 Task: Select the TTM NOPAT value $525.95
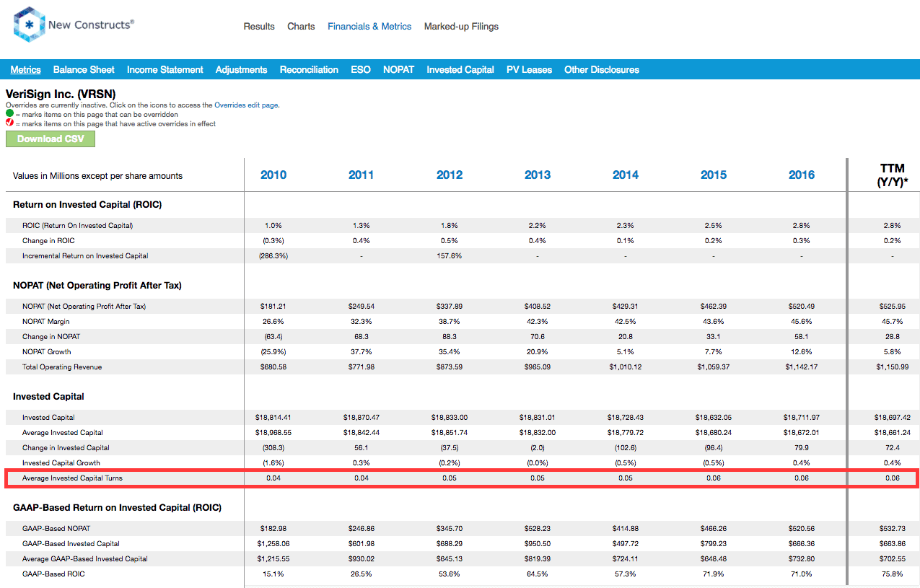(x=891, y=307)
